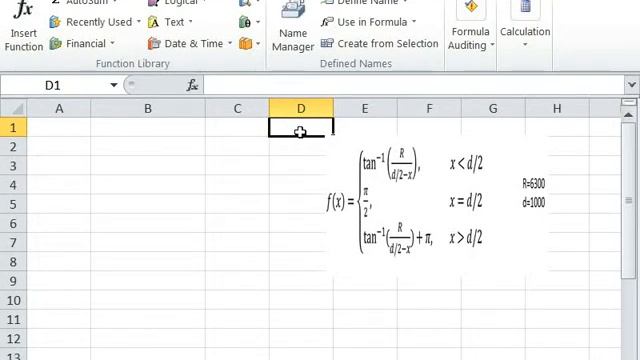Select column H header
The height and width of the screenshot is (360, 640).
[x=557, y=109]
